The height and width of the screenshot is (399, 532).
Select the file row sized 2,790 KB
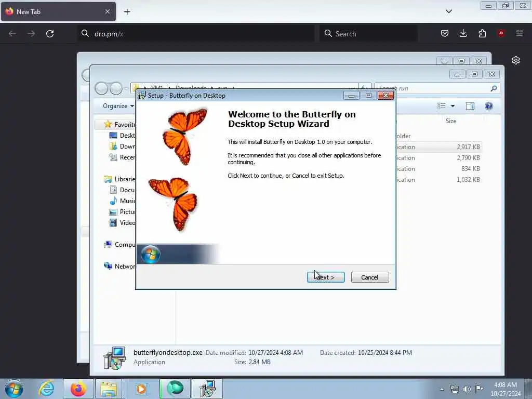pos(438,158)
